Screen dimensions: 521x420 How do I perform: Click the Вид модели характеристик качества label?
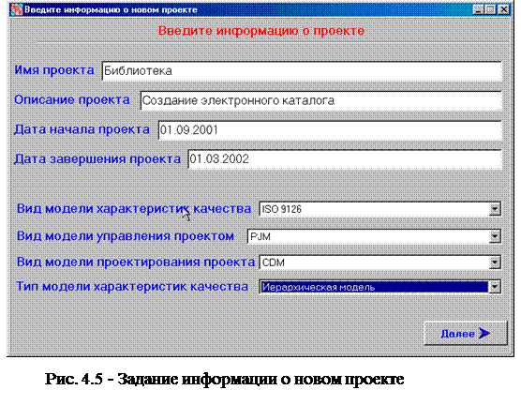click(x=134, y=209)
